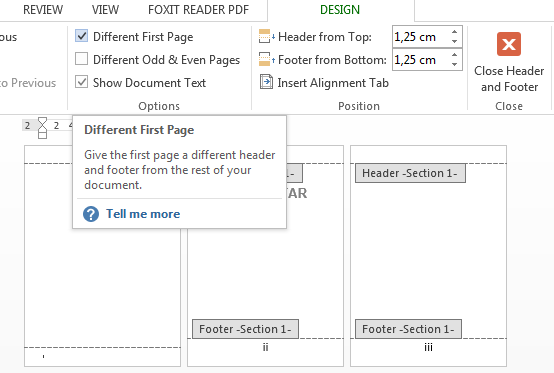Click Close Header and Footer label
This screenshot has height=373, width=554.
(509, 79)
